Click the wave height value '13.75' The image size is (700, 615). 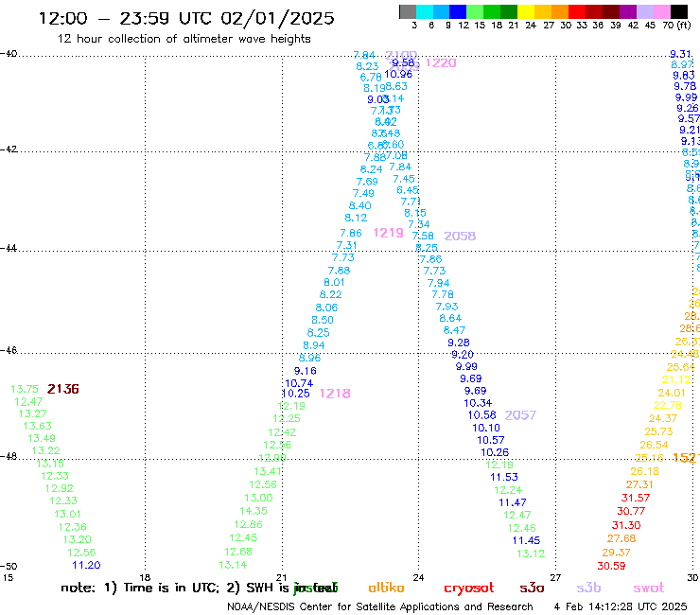tap(25, 390)
